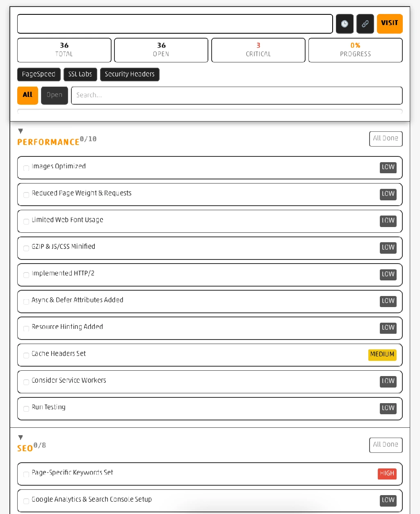Screen dimensions: 420x514
Task: Mark GZIP & JS/CSS Minified complete
Action: [26, 248]
